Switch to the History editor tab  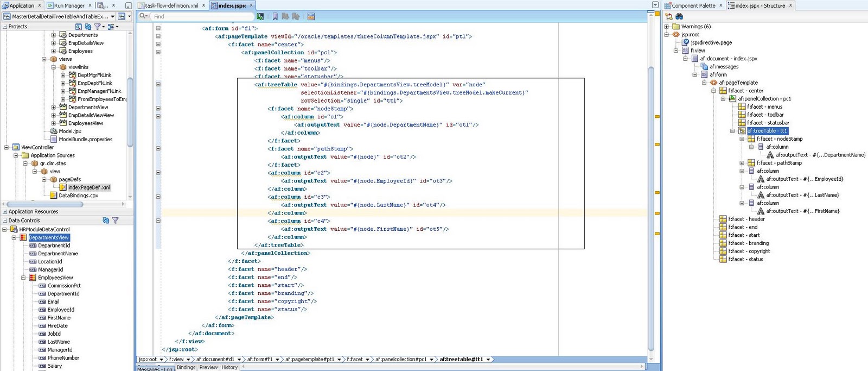(x=229, y=367)
